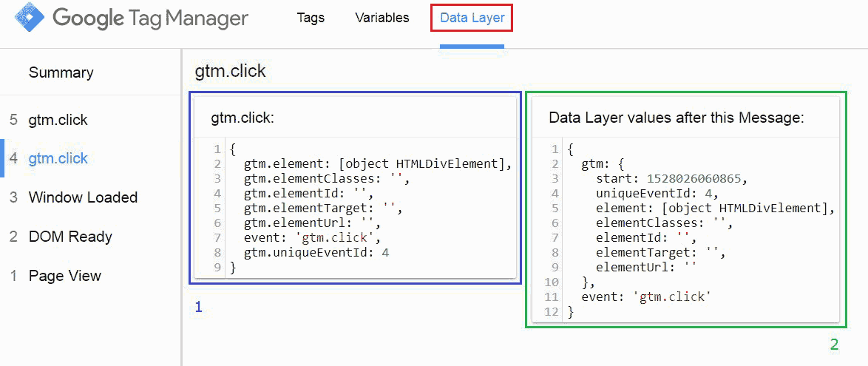
Task: Click the Google Tag Manager logo icon
Action: pos(29,18)
